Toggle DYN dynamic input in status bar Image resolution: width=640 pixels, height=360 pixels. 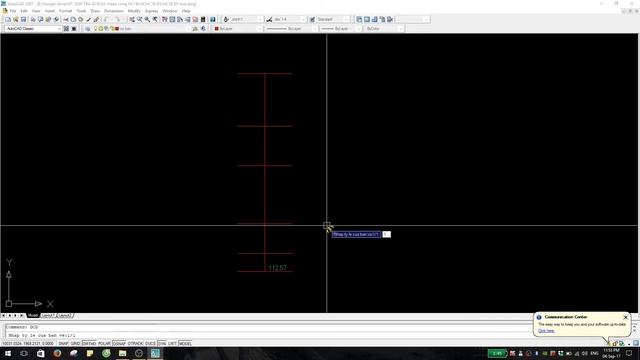(162, 344)
